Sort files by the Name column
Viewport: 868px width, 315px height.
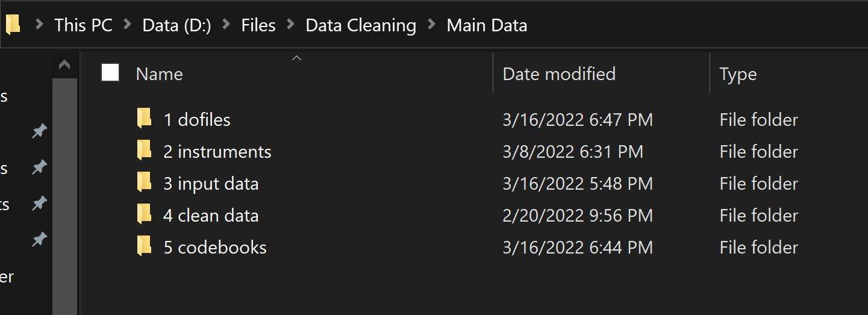159,73
